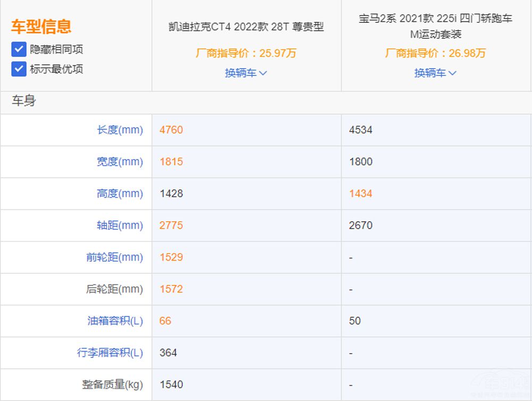This screenshot has height=401, width=532.
Task: Click the highlighted 4760 length value
Action: pos(171,130)
